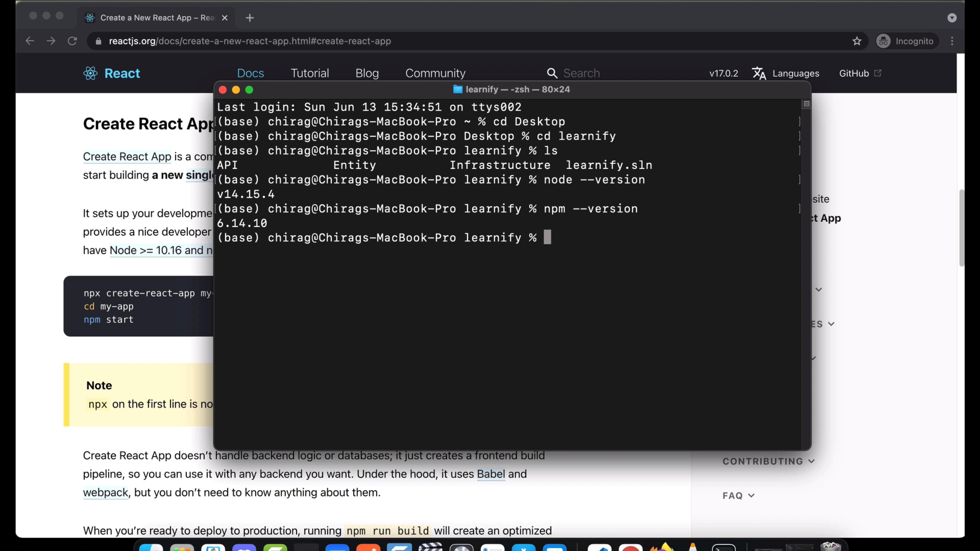Click the Note heading in yellow box
This screenshot has width=980, height=551.
(99, 385)
